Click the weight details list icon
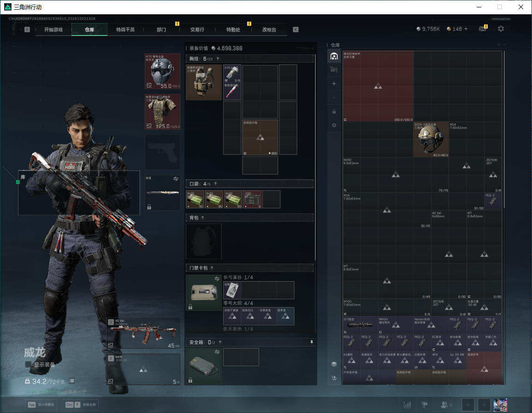Image resolution: width=532 pixels, height=413 pixels. coord(72,381)
